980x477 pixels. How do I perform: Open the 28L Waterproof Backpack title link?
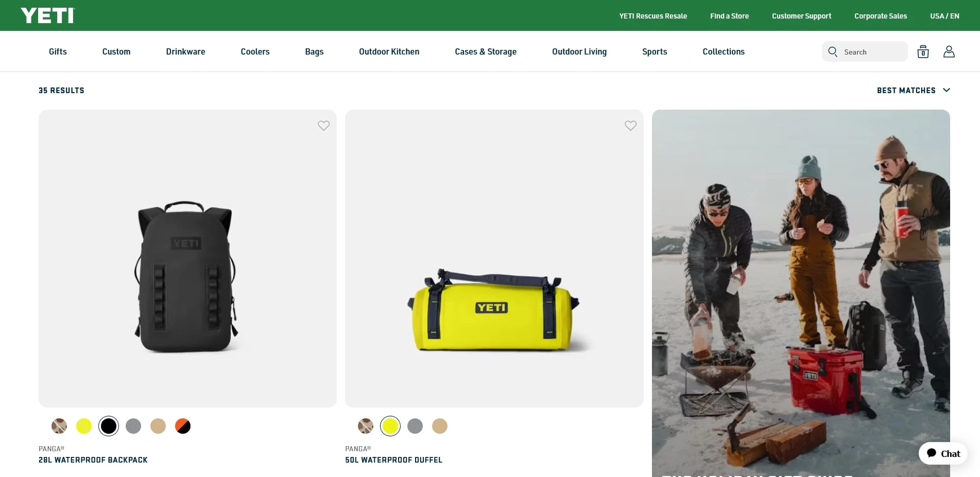[x=93, y=460]
